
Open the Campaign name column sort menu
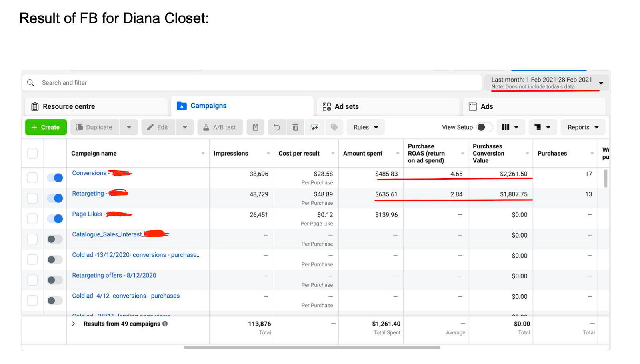[203, 154]
